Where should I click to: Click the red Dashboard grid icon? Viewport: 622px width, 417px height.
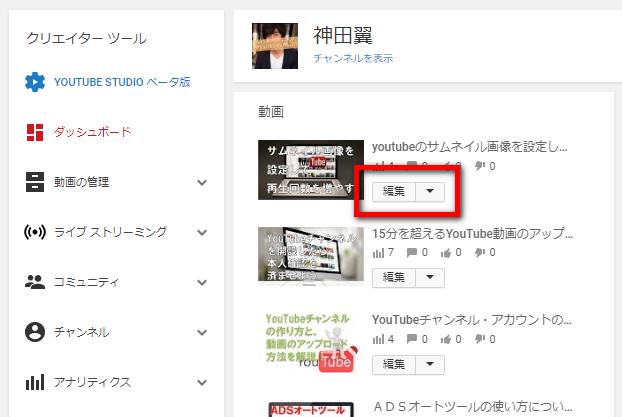[x=35, y=132]
